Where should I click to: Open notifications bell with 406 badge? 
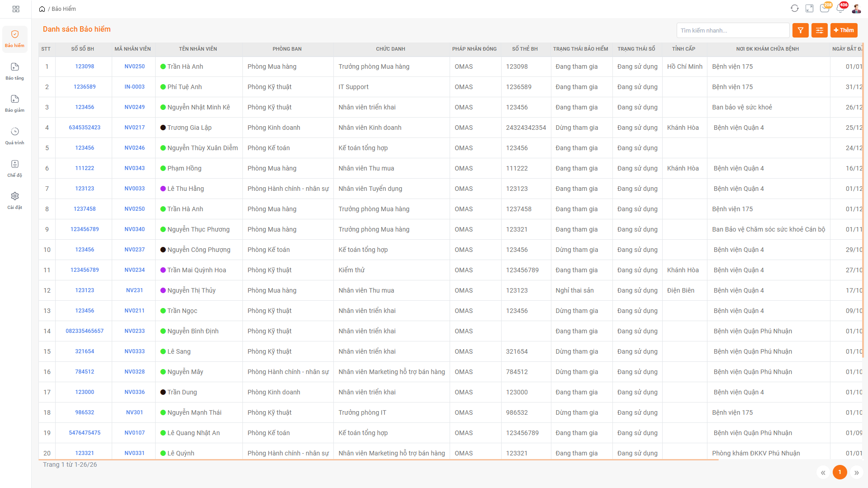pyautogui.click(x=840, y=9)
